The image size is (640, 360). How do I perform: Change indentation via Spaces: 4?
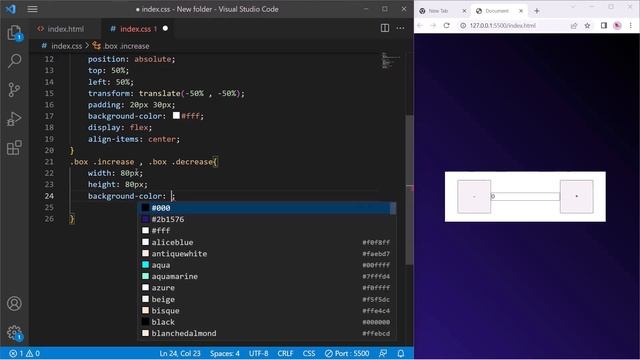(x=224, y=353)
